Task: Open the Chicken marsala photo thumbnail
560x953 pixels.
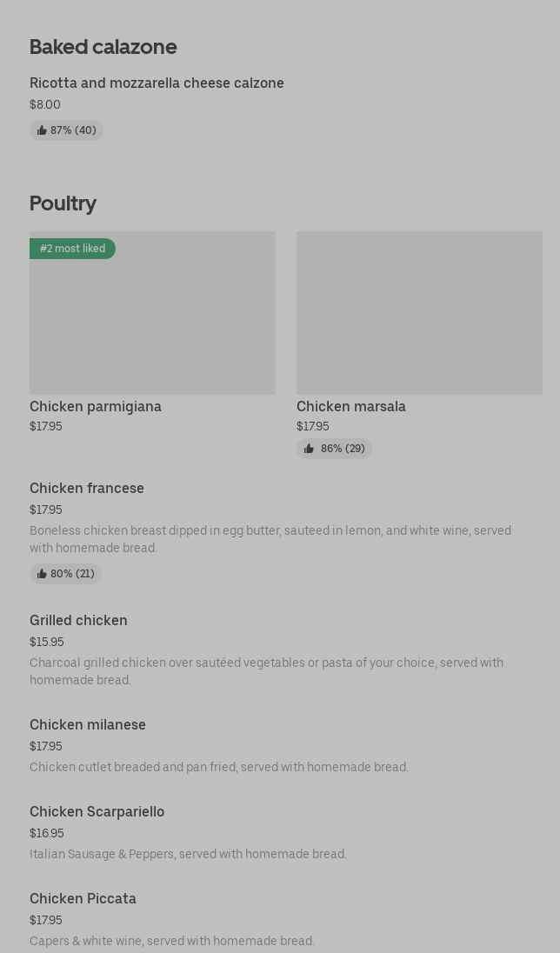Action: click(419, 313)
